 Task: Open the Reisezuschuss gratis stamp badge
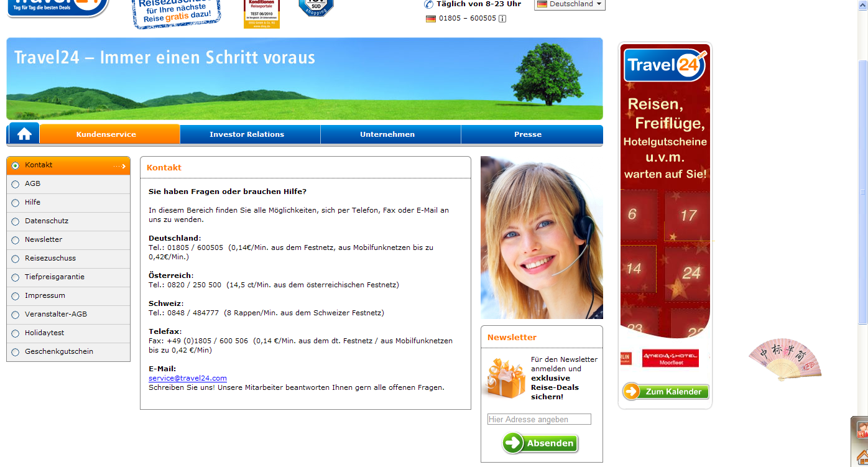(177, 14)
